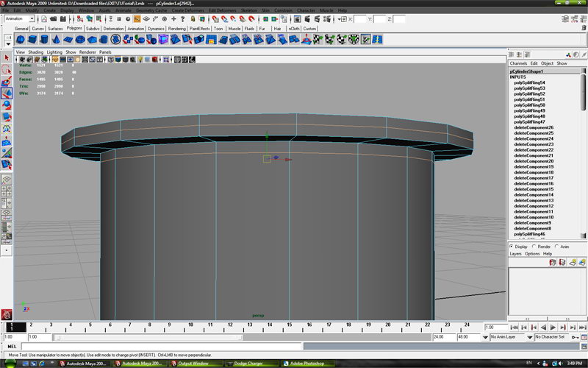The image size is (588, 368).
Task: Click the polygon cone shelf icon
Action: pyautogui.click(x=56, y=39)
